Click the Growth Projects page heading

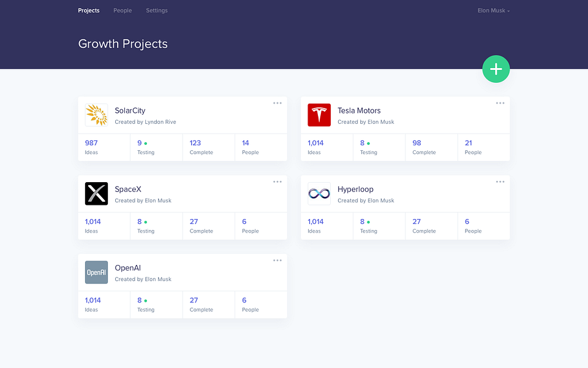(123, 44)
